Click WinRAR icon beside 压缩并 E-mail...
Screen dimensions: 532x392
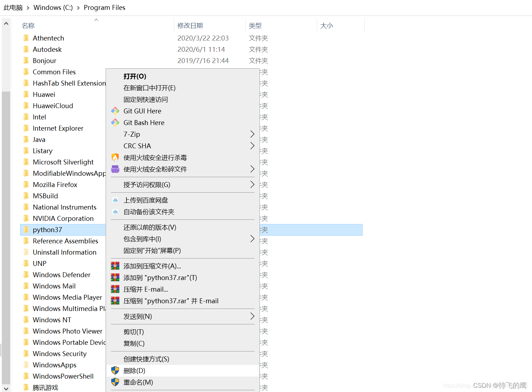tap(115, 289)
